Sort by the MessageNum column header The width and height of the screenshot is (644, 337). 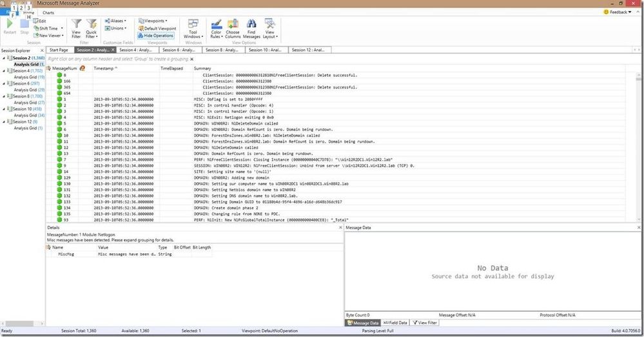[x=64, y=68]
